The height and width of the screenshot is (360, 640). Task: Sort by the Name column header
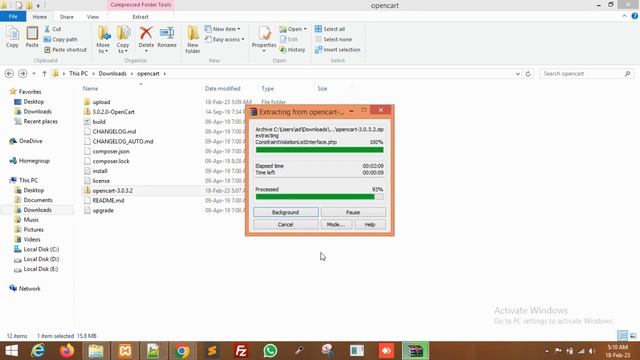coord(91,89)
